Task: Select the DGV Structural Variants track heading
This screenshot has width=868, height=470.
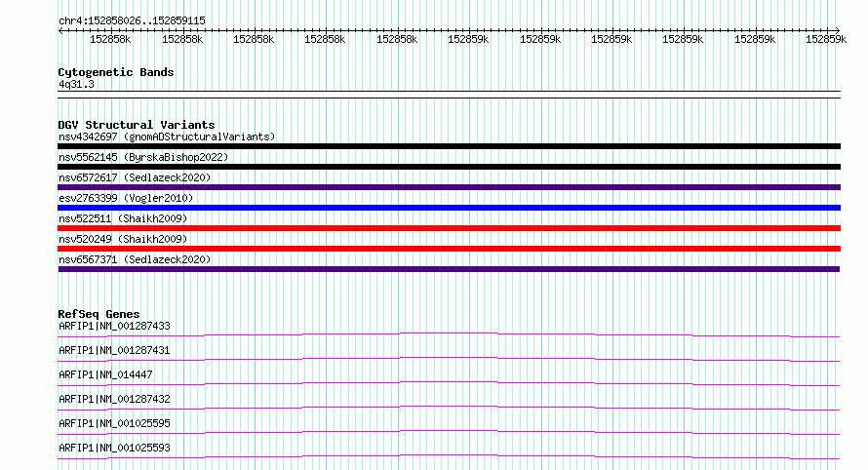Action: (137, 125)
